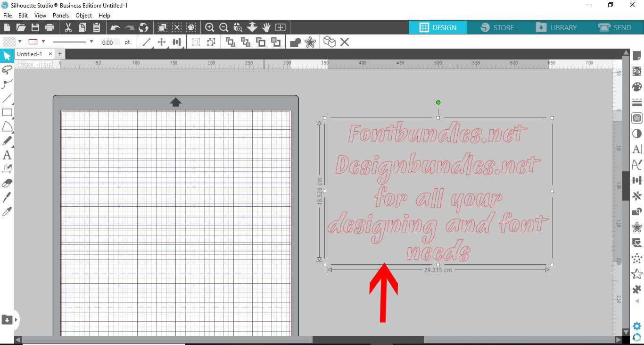Zoom out of the canvas

[x=224, y=27]
